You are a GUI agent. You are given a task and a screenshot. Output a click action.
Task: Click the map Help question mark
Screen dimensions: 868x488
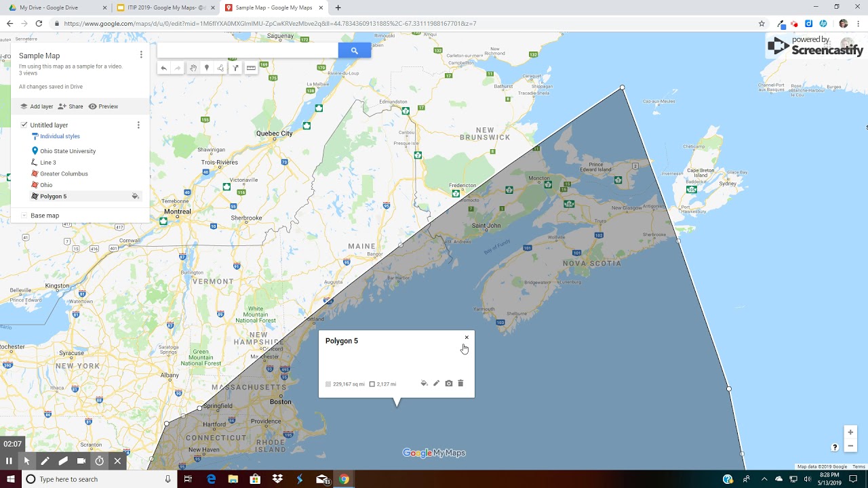[835, 447]
